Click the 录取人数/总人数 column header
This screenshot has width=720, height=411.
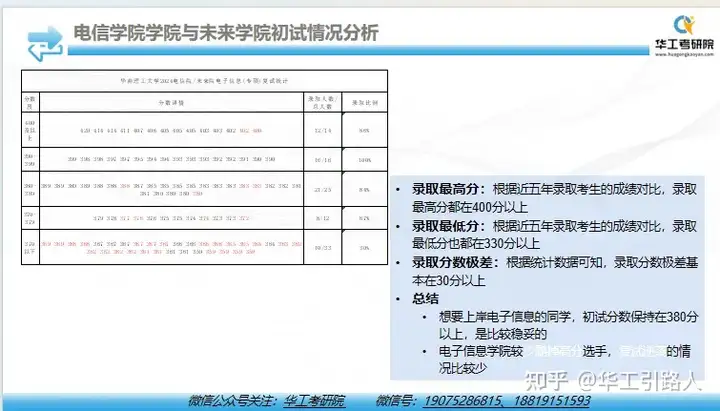[x=322, y=103]
